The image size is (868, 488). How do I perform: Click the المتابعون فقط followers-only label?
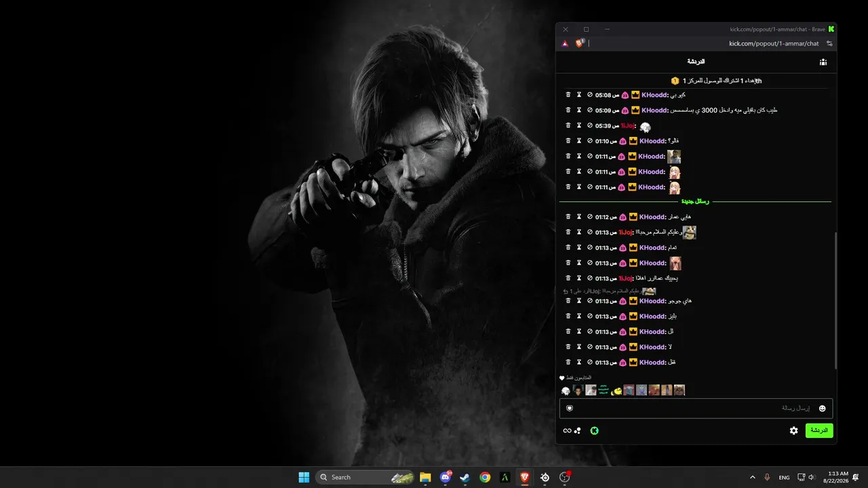[x=578, y=378]
